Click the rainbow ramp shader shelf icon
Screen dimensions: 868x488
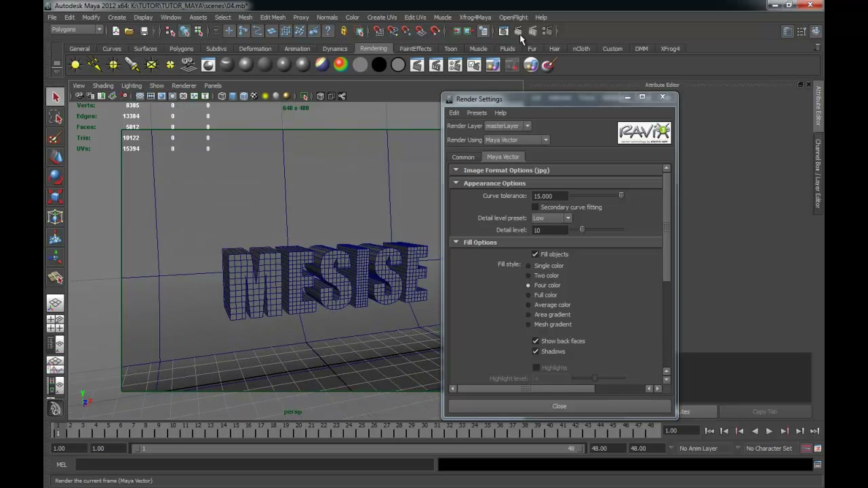340,65
